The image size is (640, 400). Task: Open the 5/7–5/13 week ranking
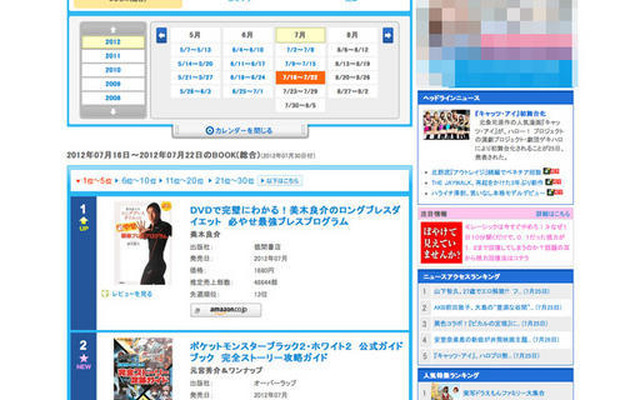click(x=195, y=50)
